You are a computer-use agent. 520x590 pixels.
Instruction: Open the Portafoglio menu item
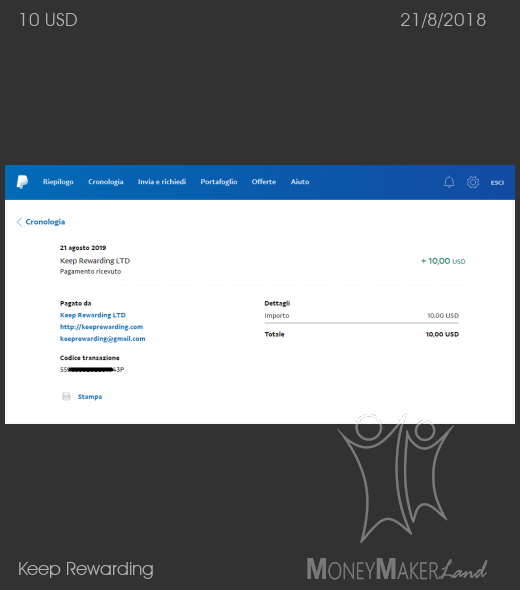(219, 182)
